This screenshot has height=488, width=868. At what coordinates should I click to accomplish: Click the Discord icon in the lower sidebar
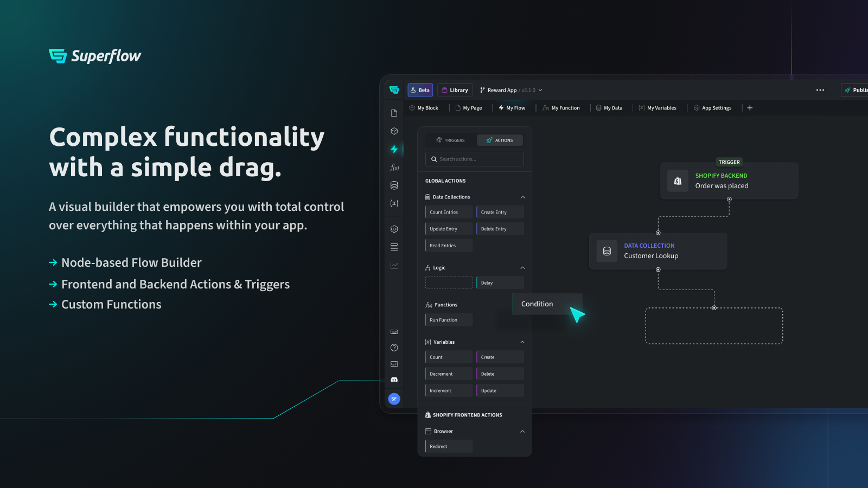point(394,380)
